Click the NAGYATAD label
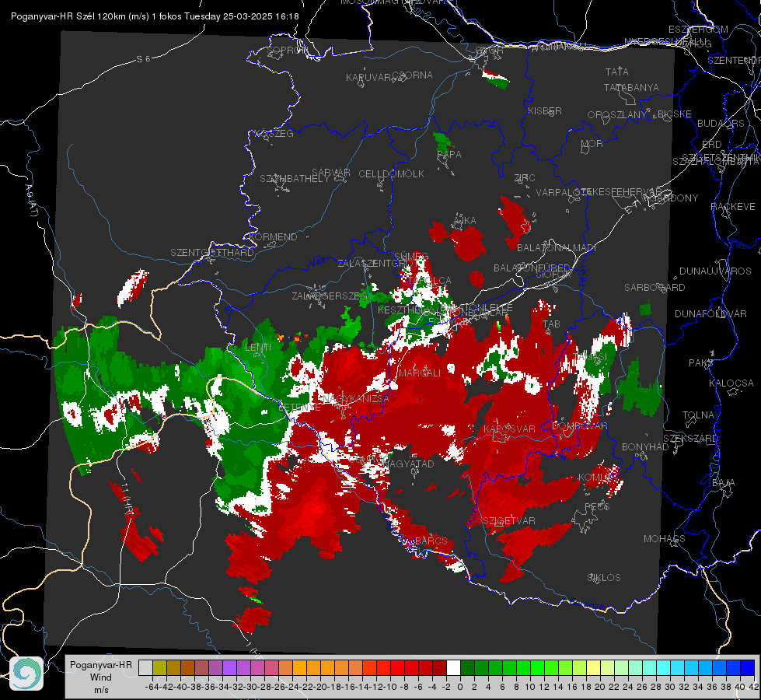761x700 pixels. coord(409,464)
